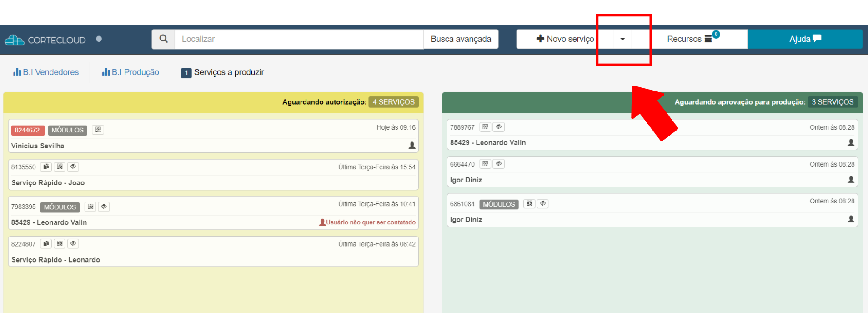Click the 4 SERVIÇOS badge
The height and width of the screenshot is (313, 868).
[x=394, y=102]
